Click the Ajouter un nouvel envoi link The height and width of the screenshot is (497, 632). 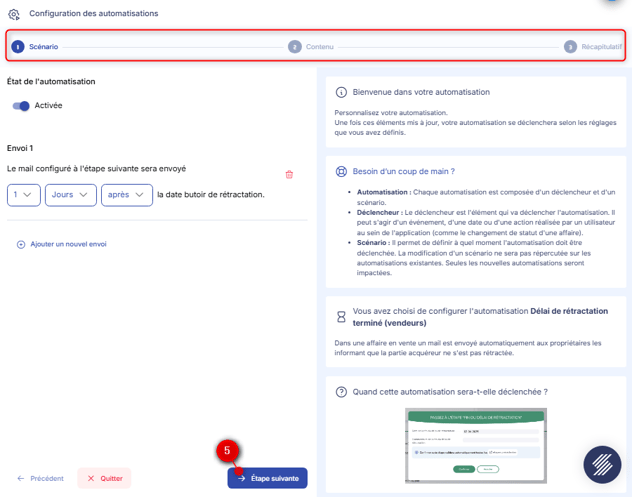click(68, 244)
